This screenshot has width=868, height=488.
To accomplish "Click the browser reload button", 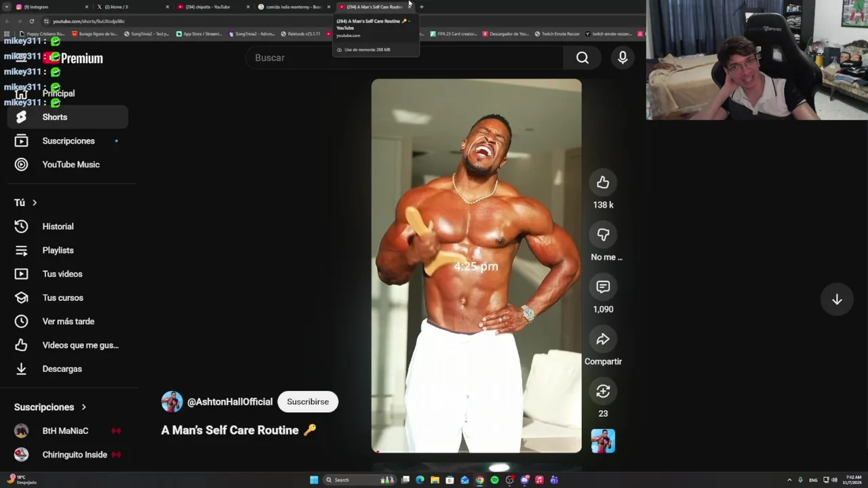I will pos(31,21).
